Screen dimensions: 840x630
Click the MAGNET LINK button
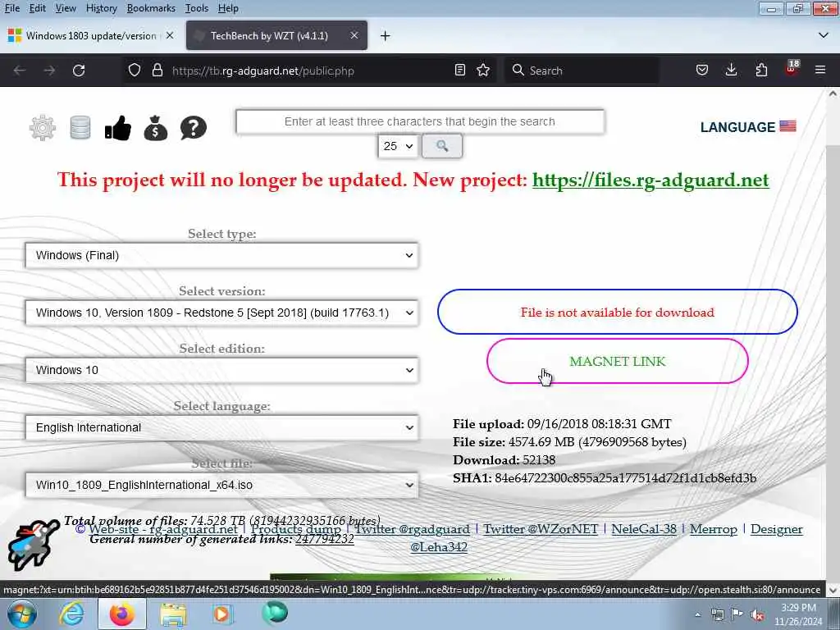point(617,361)
